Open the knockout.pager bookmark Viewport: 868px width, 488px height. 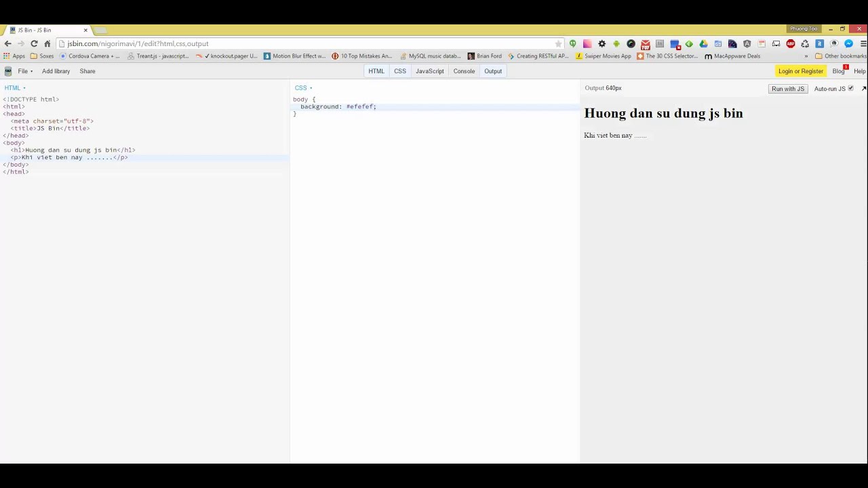[x=226, y=56]
